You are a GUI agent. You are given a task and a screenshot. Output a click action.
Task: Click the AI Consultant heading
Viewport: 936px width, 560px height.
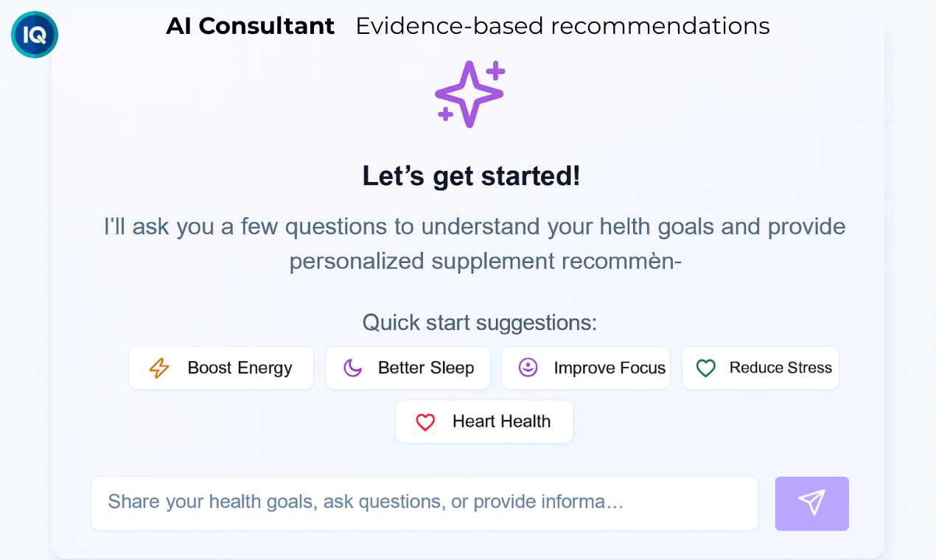[250, 26]
